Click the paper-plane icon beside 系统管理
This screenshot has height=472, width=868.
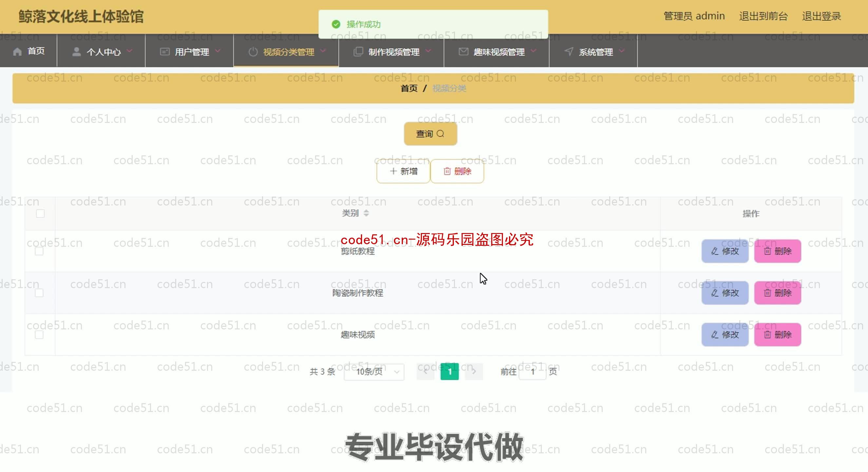pos(569,51)
